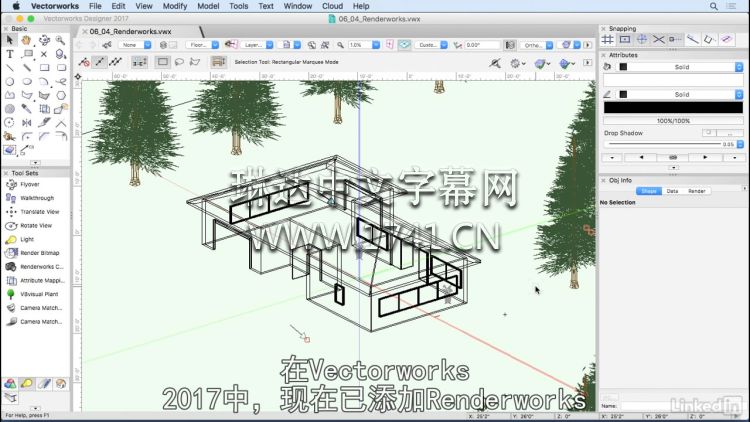This screenshot has width=750, height=422.
Task: Switch to the Render tab in Obj Info
Action: click(x=696, y=191)
